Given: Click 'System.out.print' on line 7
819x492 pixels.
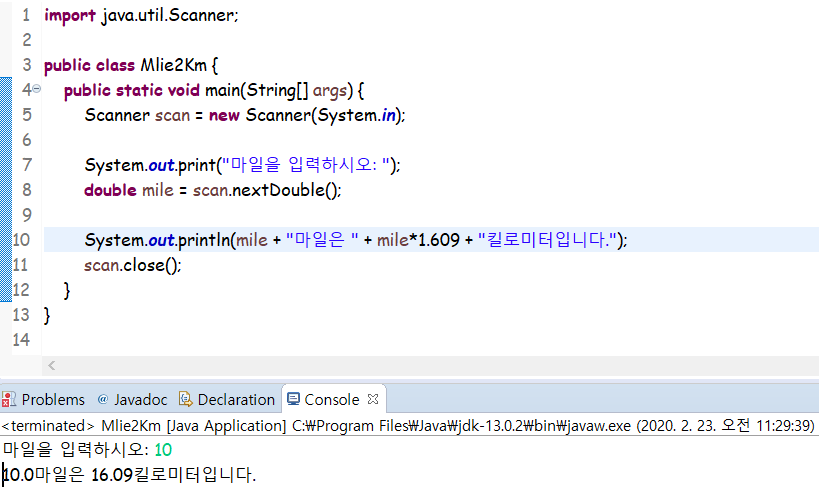Looking at the screenshot, I should coord(150,165).
